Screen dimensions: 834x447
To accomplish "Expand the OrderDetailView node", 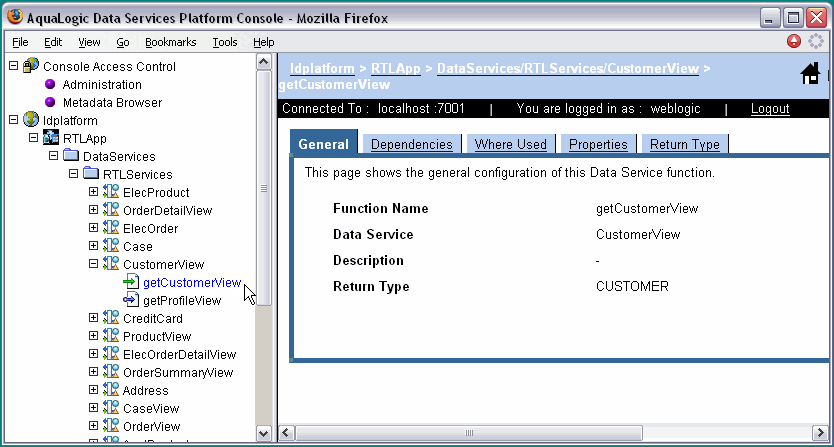I will (x=93, y=210).
